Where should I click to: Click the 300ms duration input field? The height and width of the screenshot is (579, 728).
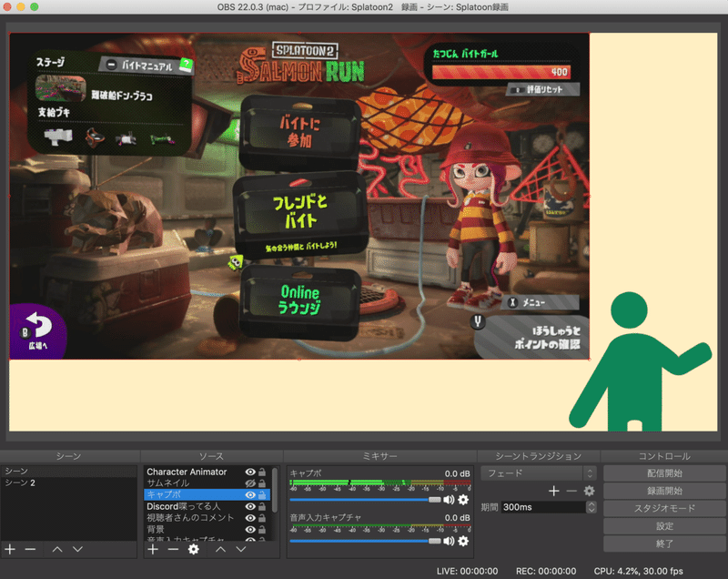coord(543,507)
